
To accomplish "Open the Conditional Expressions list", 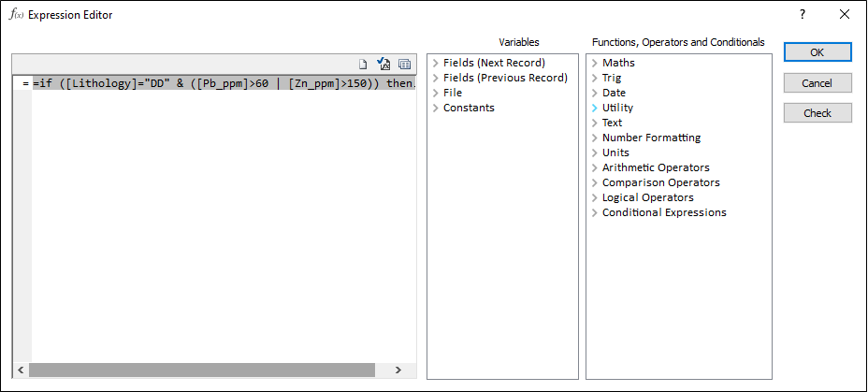I will point(663,212).
